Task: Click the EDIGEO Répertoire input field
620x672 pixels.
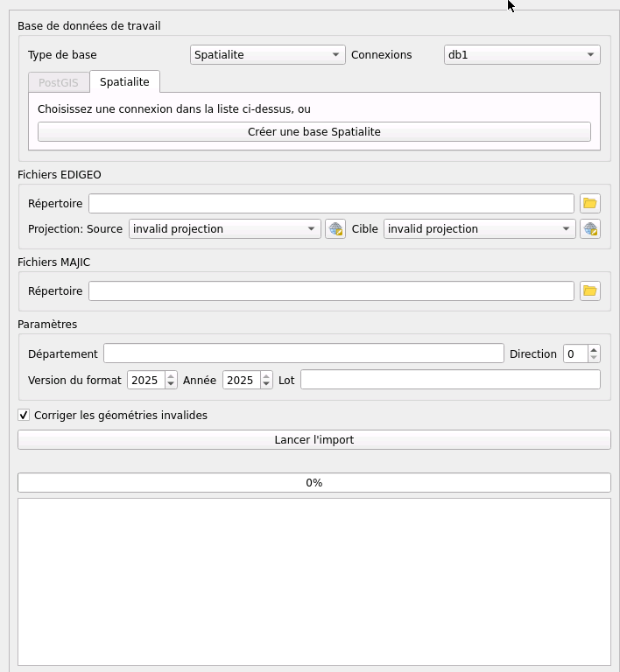Action: 331,204
